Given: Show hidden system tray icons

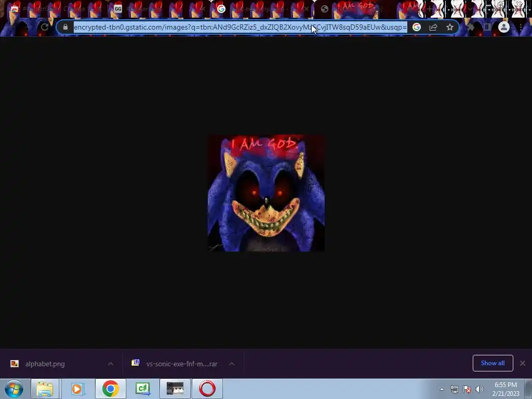Looking at the screenshot, I should click(x=442, y=389).
